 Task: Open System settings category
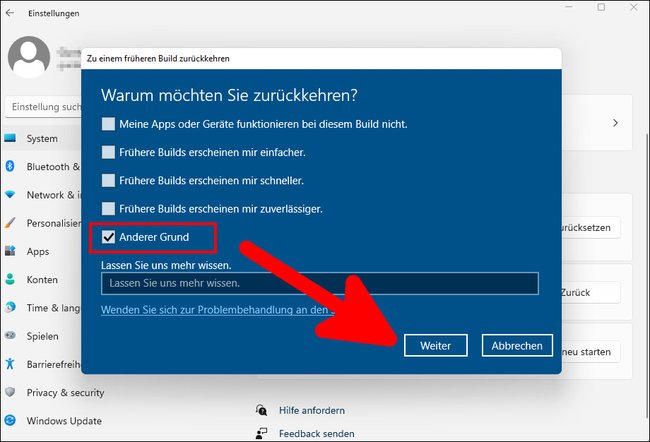pyautogui.click(x=42, y=138)
